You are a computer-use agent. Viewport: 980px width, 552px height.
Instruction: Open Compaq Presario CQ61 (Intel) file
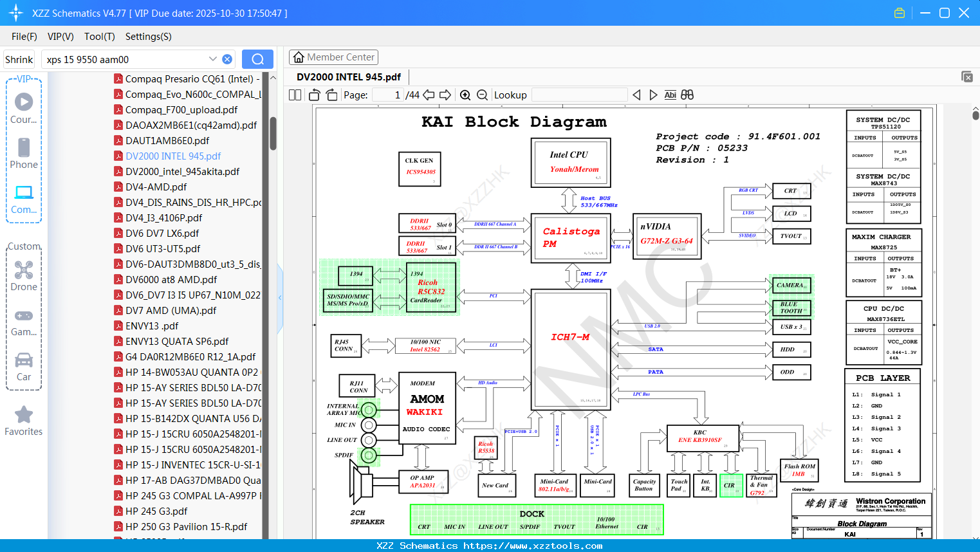coord(188,78)
